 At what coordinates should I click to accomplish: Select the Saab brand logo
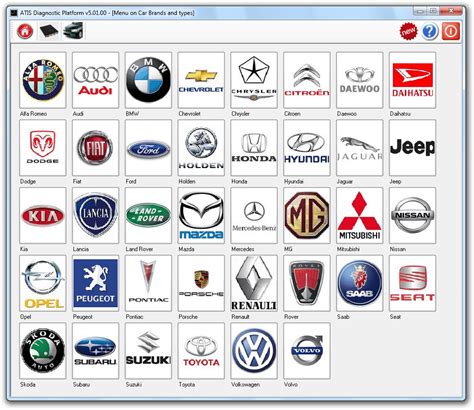point(360,283)
